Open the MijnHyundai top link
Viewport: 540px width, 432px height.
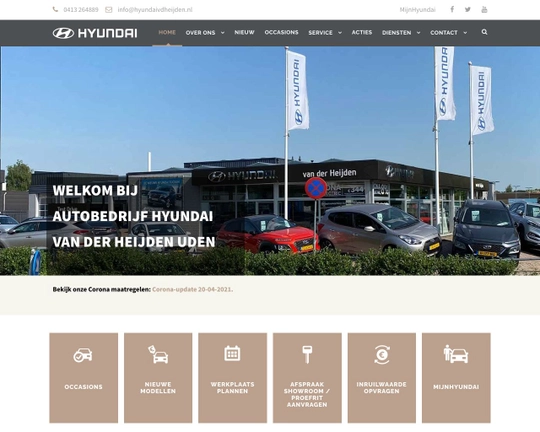click(x=417, y=10)
